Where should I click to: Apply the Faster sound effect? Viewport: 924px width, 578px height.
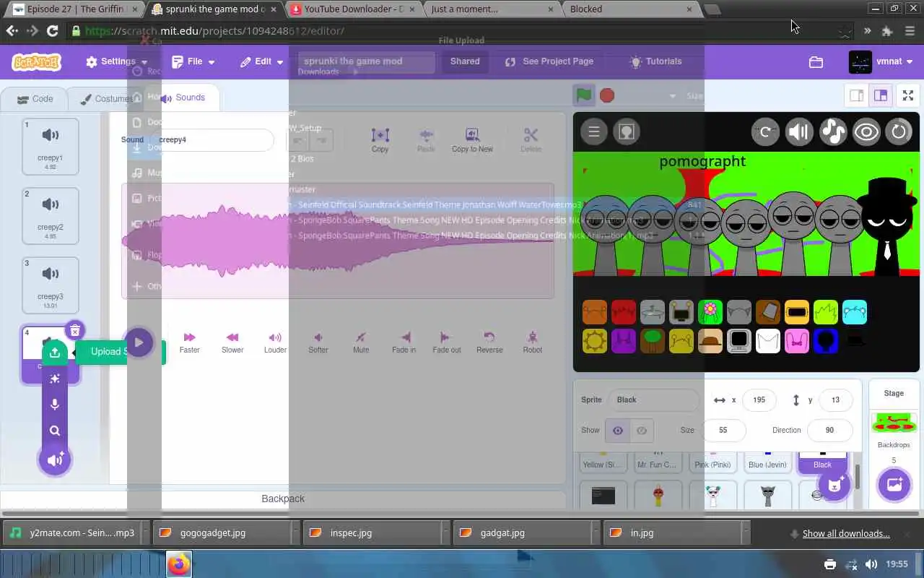click(190, 342)
